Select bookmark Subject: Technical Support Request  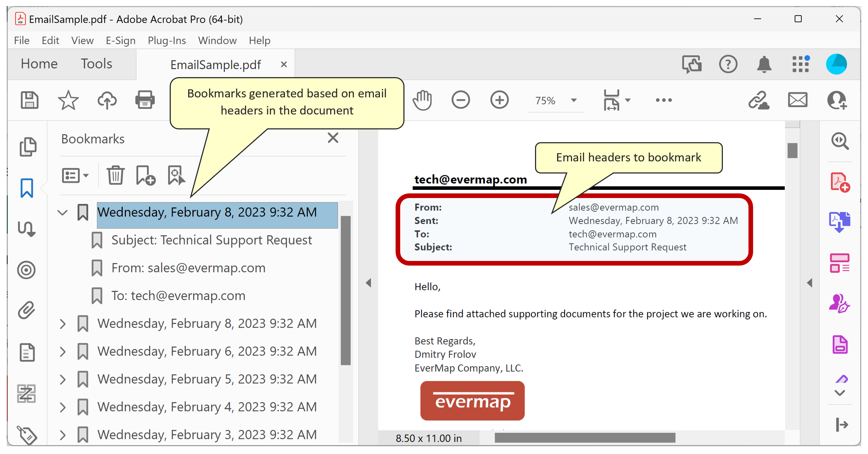(212, 240)
